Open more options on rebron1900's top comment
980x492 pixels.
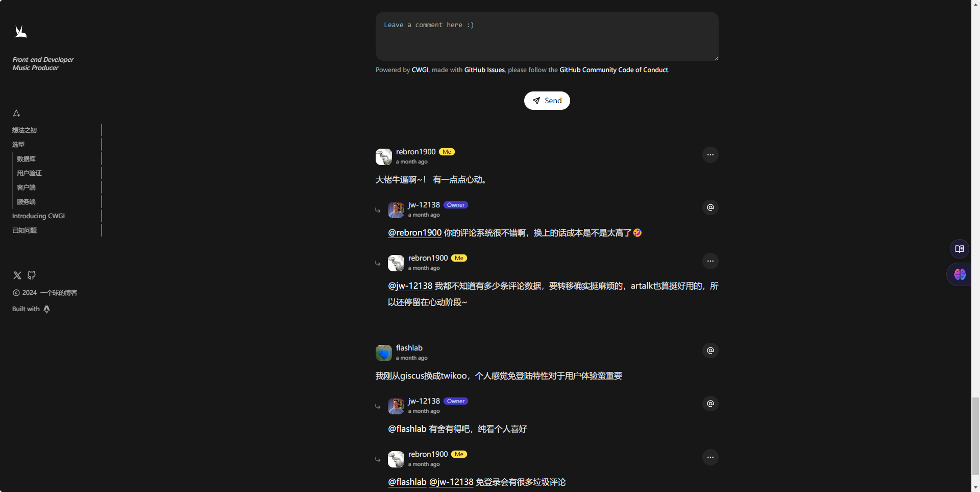(x=710, y=155)
